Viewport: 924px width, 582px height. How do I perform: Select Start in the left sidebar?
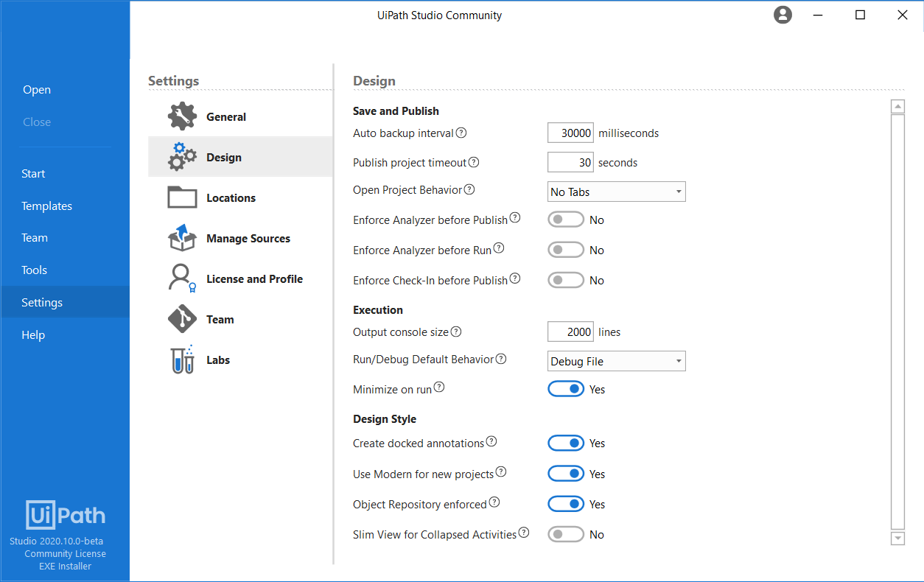[33, 174]
